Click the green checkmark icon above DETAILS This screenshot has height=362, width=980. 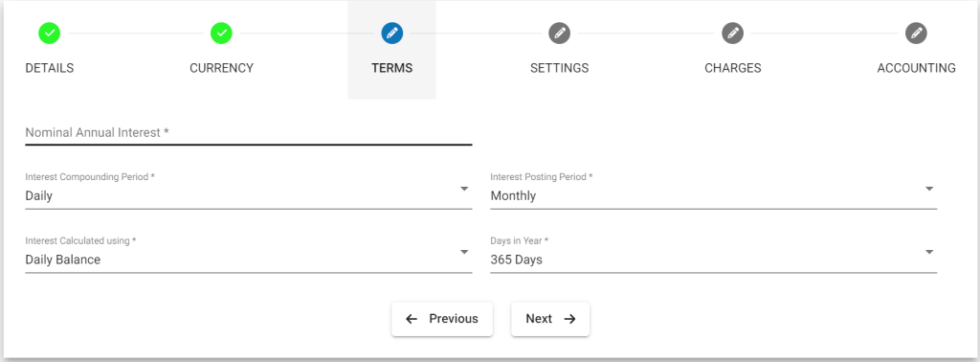[x=49, y=33]
